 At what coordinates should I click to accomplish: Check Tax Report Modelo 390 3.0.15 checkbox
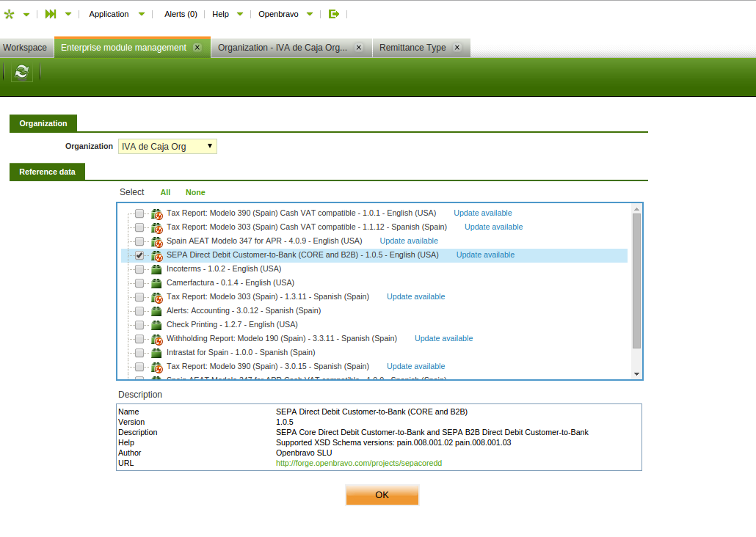click(139, 367)
